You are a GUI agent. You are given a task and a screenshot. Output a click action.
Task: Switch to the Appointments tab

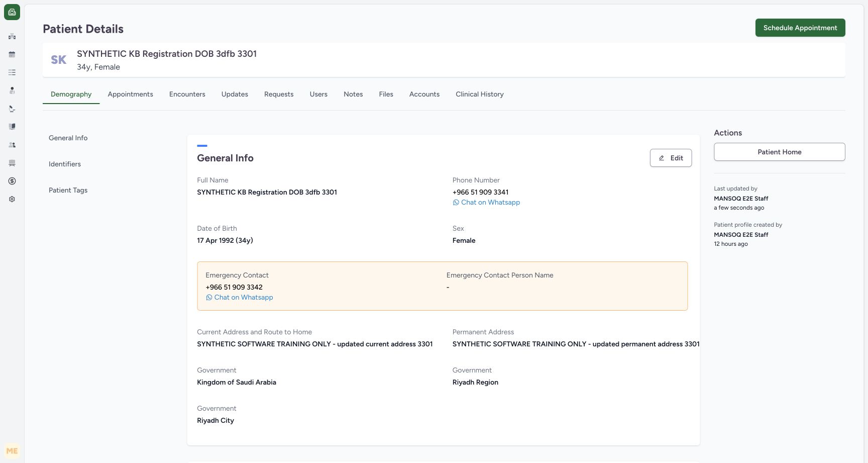click(x=130, y=94)
